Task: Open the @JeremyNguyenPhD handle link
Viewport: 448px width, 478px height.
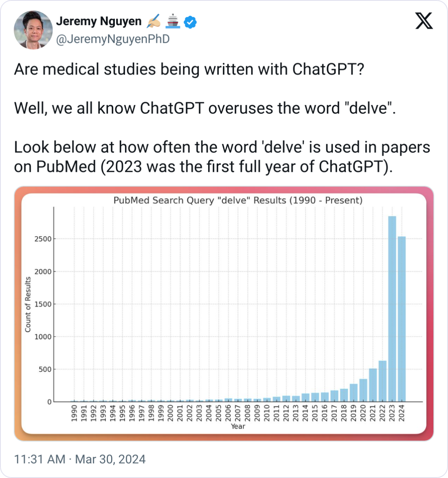Action: click(113, 39)
